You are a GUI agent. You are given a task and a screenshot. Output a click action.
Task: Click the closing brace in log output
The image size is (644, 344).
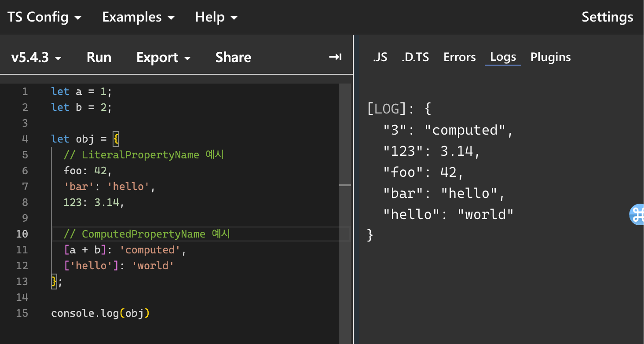click(x=370, y=235)
